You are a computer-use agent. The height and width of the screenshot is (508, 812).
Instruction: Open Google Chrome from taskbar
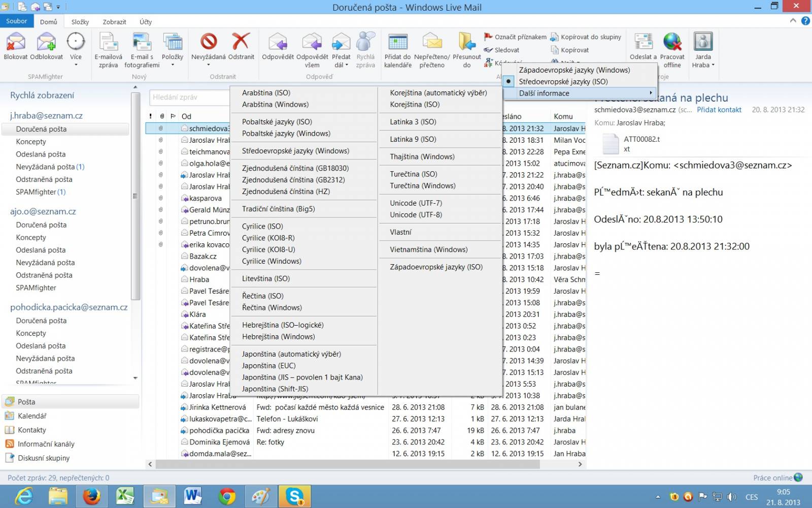click(227, 496)
